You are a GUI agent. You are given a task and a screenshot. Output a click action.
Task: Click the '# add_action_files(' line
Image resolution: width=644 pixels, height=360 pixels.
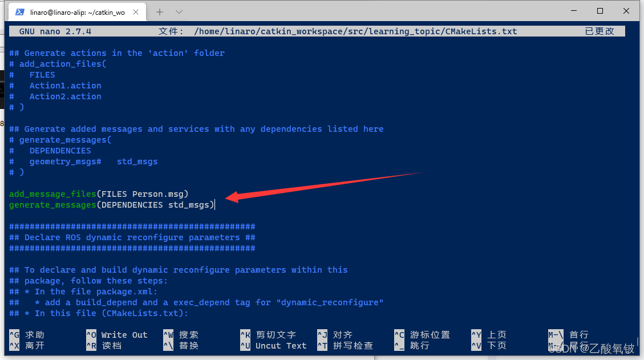58,64
